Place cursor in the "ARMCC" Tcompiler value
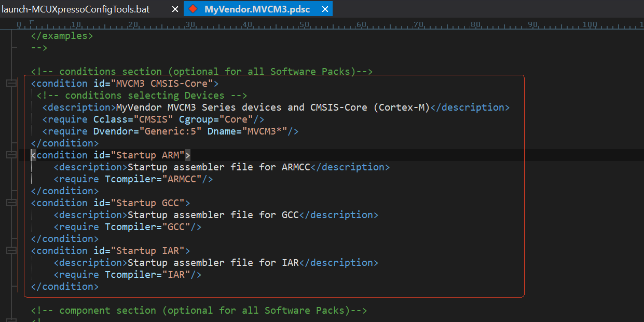 coord(182,179)
